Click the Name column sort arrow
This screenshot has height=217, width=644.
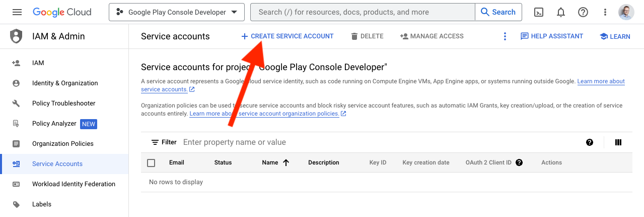click(286, 162)
